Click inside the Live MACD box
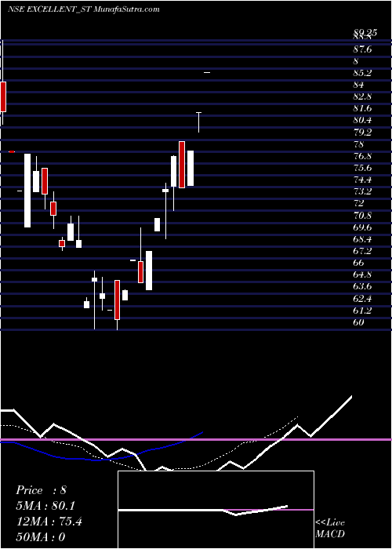The image size is (392, 549). [216, 510]
